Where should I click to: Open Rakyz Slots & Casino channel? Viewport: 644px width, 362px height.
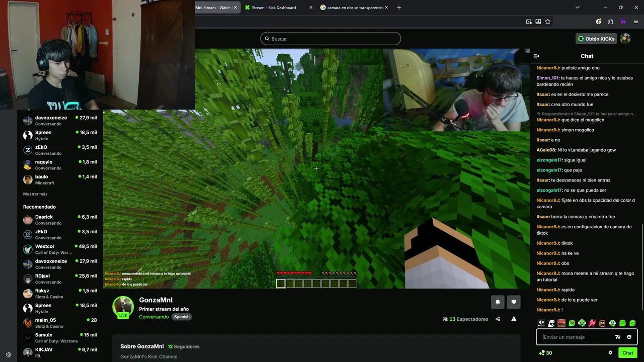(59, 294)
